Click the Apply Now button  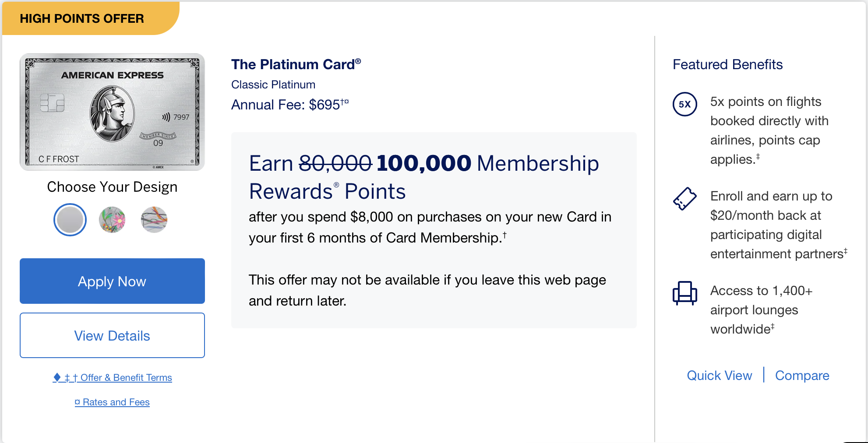pyautogui.click(x=112, y=281)
